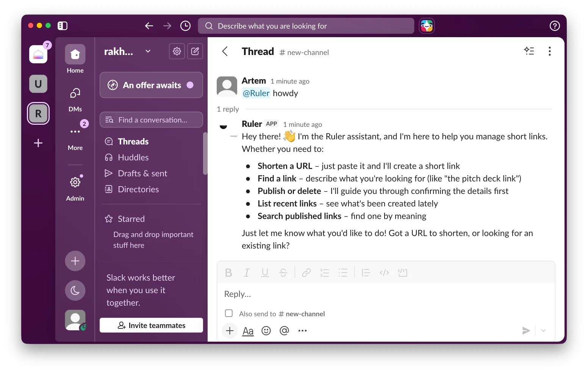Image resolution: width=588 pixels, height=372 pixels.
Task: Click the AI summarize thread icon
Action: click(529, 51)
